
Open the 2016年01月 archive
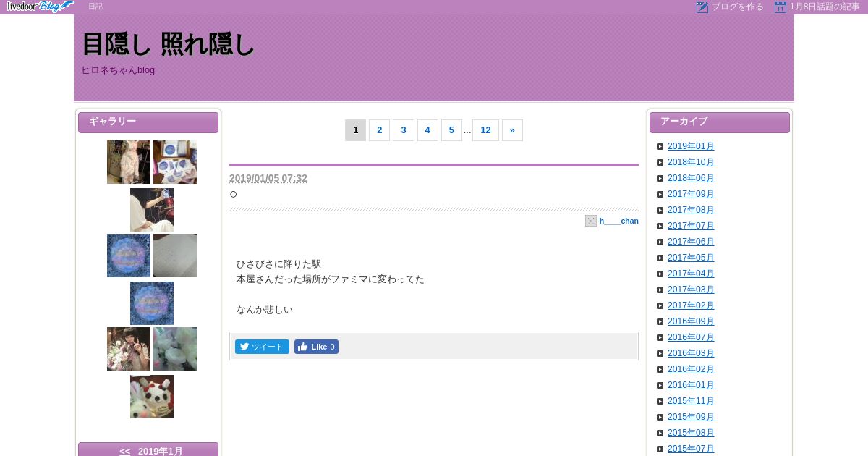pyautogui.click(x=691, y=385)
